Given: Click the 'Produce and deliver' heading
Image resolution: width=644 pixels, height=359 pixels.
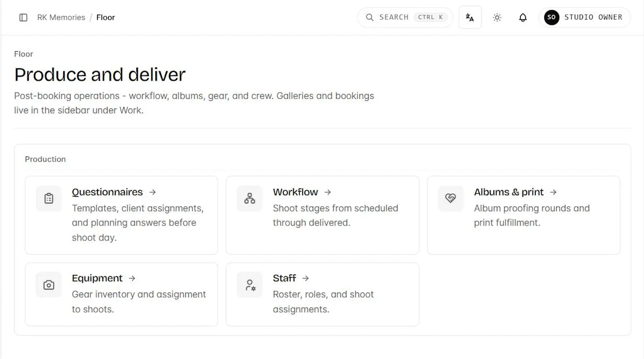Looking at the screenshot, I should [100, 75].
